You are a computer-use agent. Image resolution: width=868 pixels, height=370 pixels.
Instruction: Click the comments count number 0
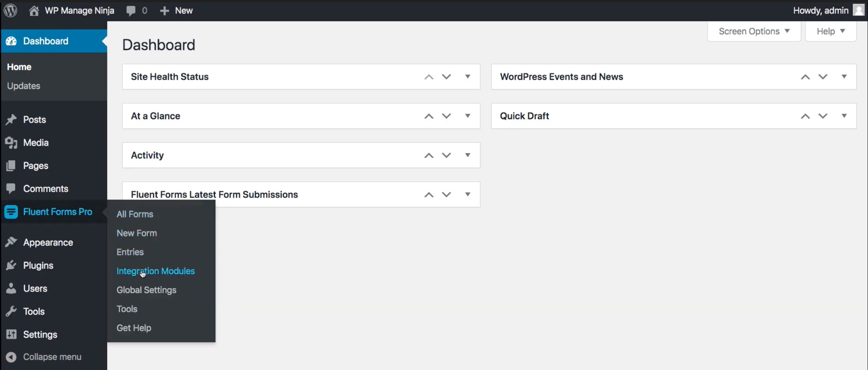pyautogui.click(x=144, y=10)
